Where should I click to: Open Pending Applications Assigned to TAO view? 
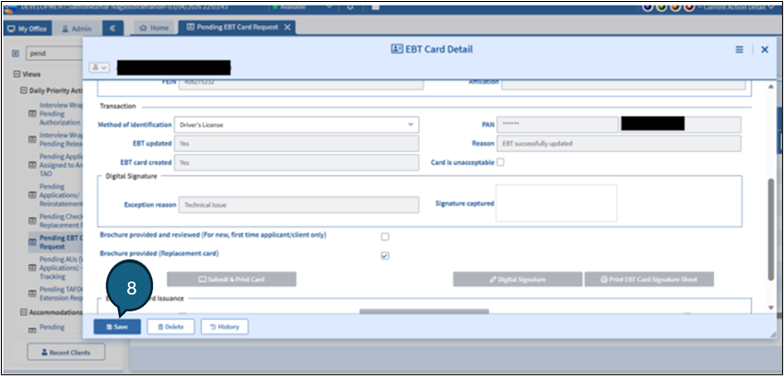(60, 165)
